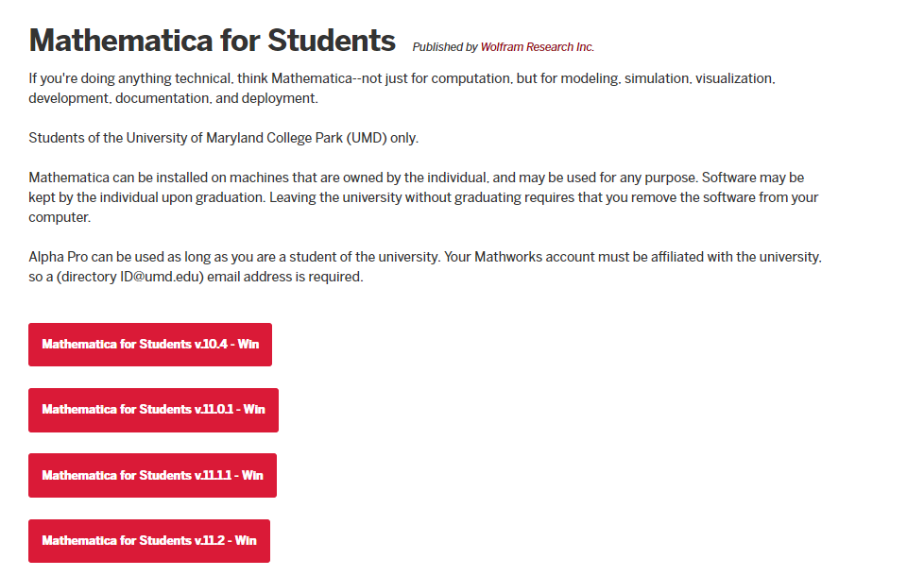Open the Wolfram Research Inc. link
Image resolution: width=924 pixels, height=576 pixels.
[x=537, y=47]
